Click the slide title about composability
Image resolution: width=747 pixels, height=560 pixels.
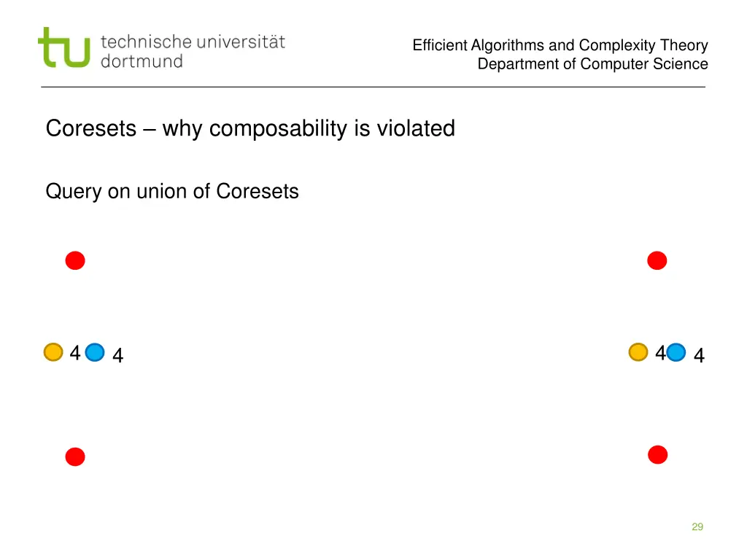(250, 128)
